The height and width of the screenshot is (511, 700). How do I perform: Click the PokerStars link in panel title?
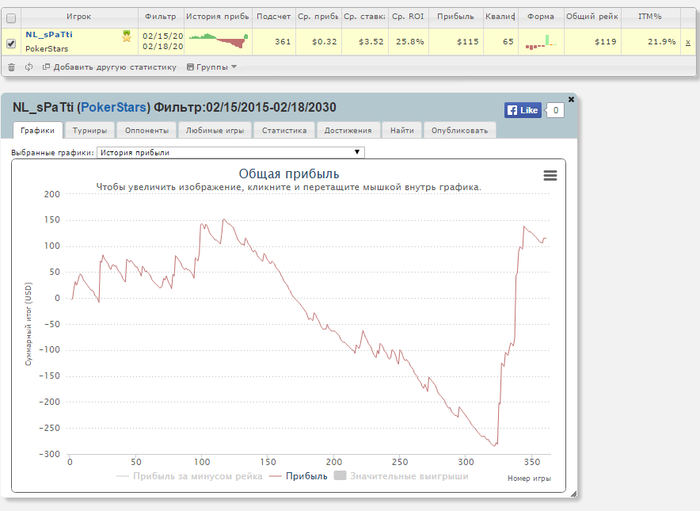click(x=113, y=108)
